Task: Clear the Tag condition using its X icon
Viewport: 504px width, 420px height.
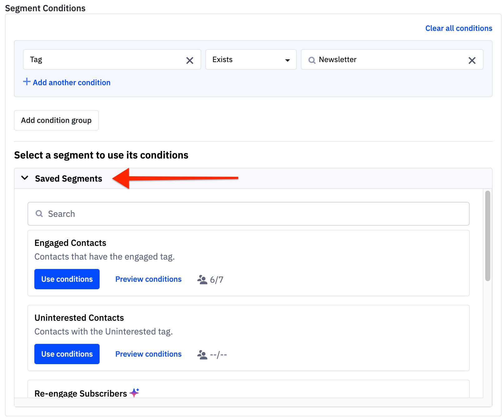Action: pyautogui.click(x=190, y=60)
